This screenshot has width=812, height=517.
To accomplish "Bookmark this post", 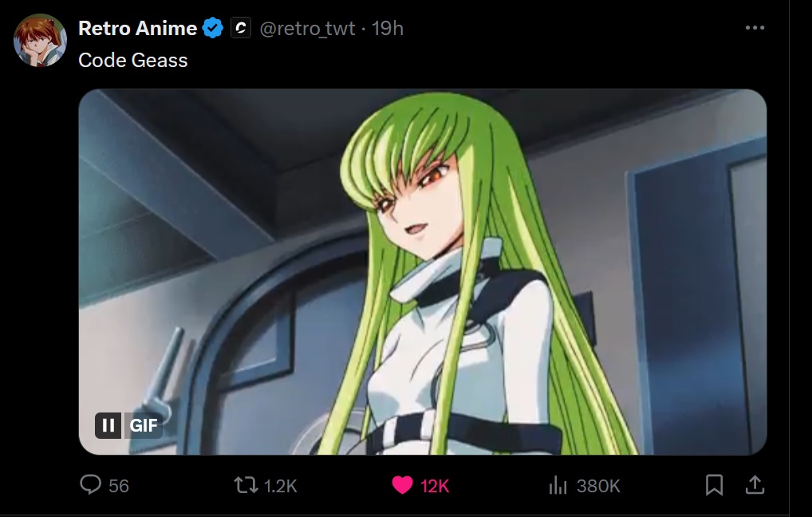I will pos(714,485).
